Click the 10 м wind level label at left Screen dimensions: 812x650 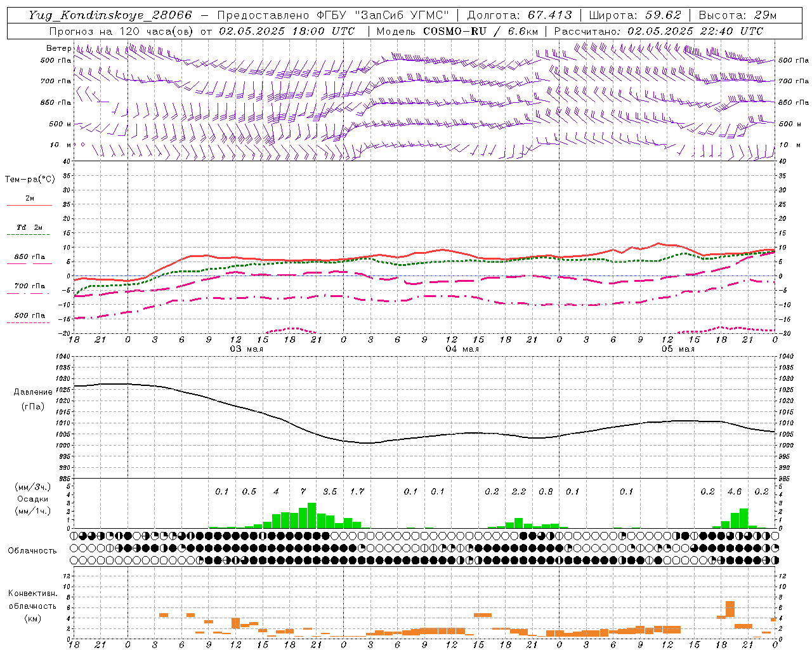[x=61, y=145]
